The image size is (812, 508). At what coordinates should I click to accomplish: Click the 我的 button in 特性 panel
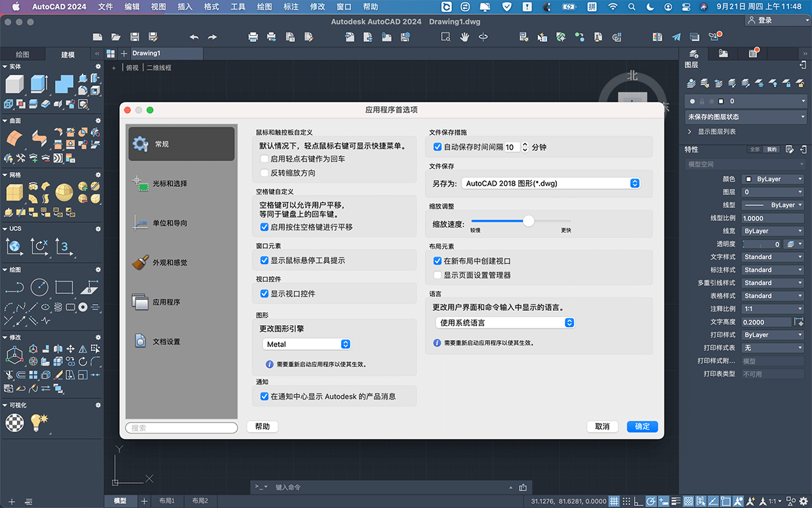pyautogui.click(x=771, y=149)
